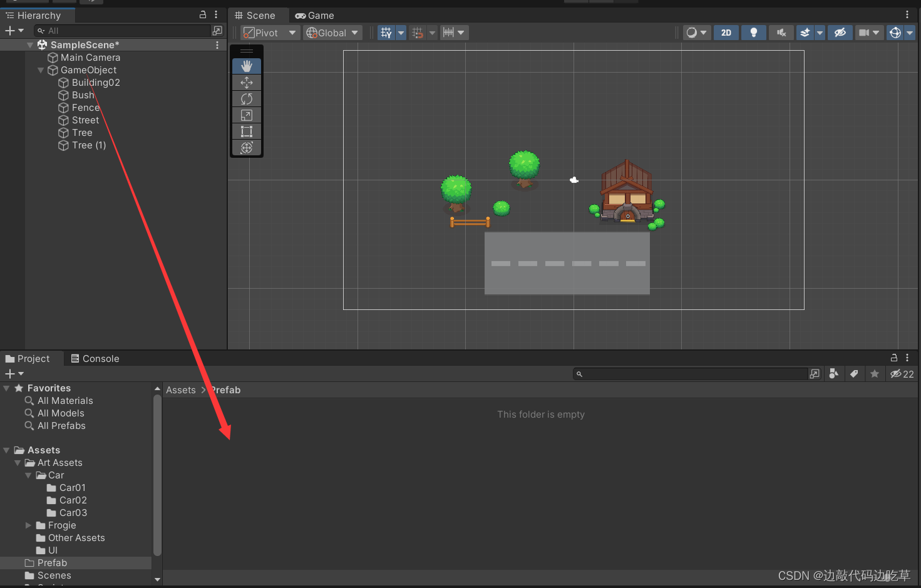This screenshot has height=588, width=921.
Task: Collapse the SampleScene foldout
Action: coord(30,44)
